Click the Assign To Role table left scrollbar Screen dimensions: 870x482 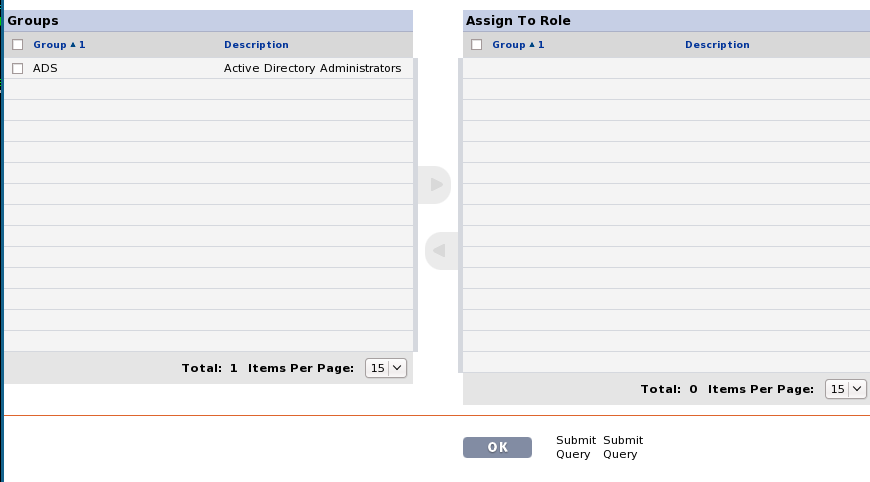[x=461, y=215]
